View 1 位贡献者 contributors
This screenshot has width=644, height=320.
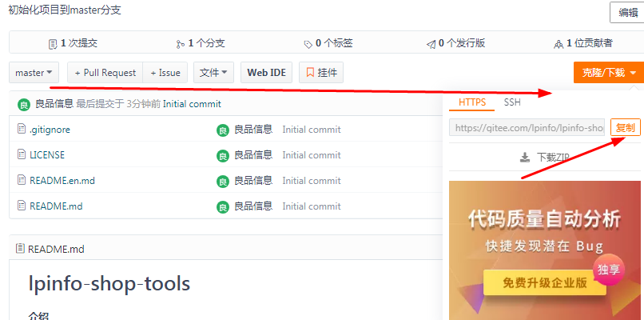(x=583, y=43)
